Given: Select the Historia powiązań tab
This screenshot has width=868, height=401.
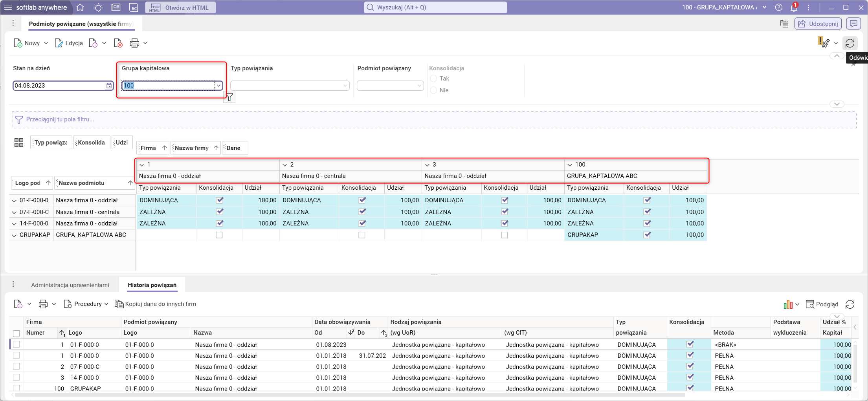Looking at the screenshot, I should [x=152, y=285].
